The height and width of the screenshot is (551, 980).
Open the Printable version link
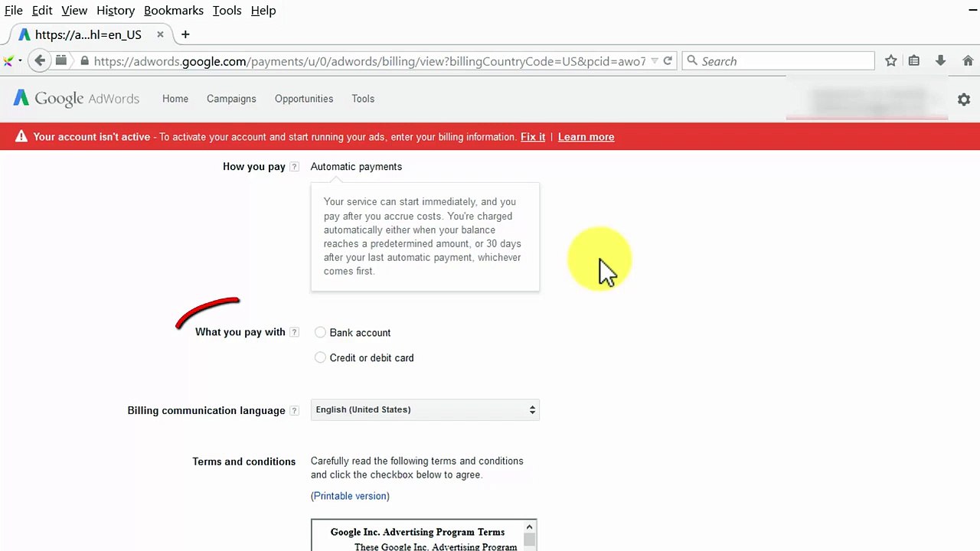(350, 496)
